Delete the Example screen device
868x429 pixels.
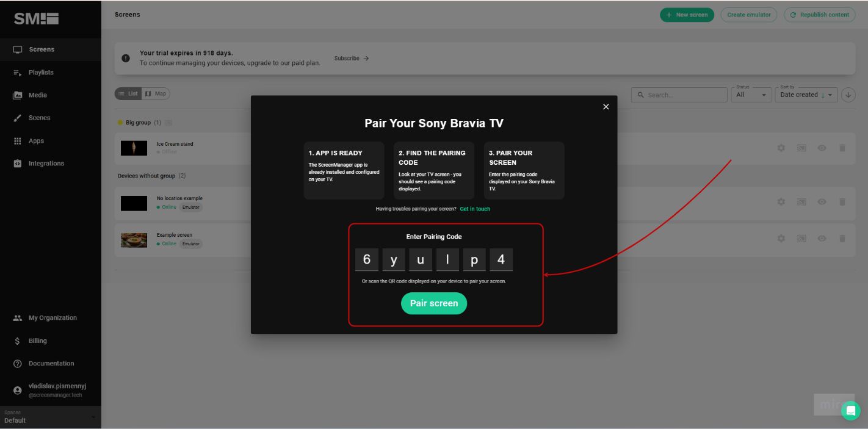click(x=842, y=239)
